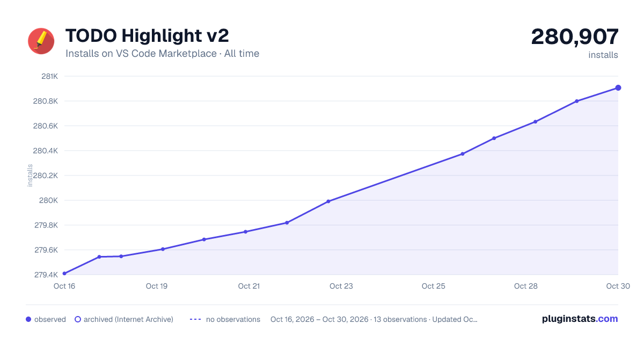Viewport: 644px width, 338px height.
Task: Click the 280,907 installs total
Action: tap(575, 37)
